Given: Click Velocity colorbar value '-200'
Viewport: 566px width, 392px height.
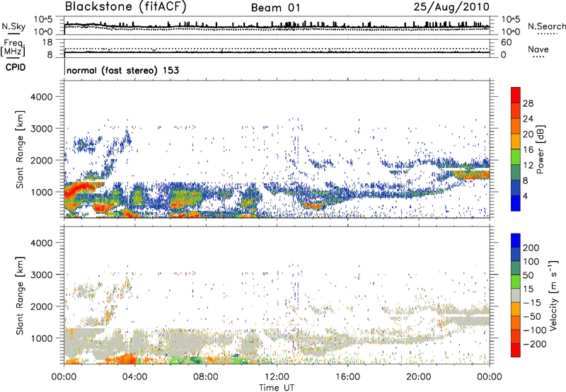Looking at the screenshot, I should (534, 344).
